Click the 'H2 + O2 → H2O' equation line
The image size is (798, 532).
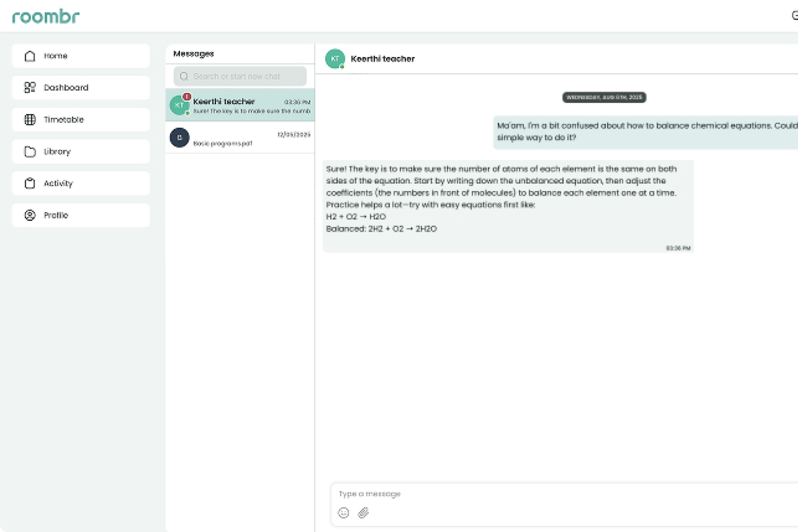pyautogui.click(x=356, y=217)
